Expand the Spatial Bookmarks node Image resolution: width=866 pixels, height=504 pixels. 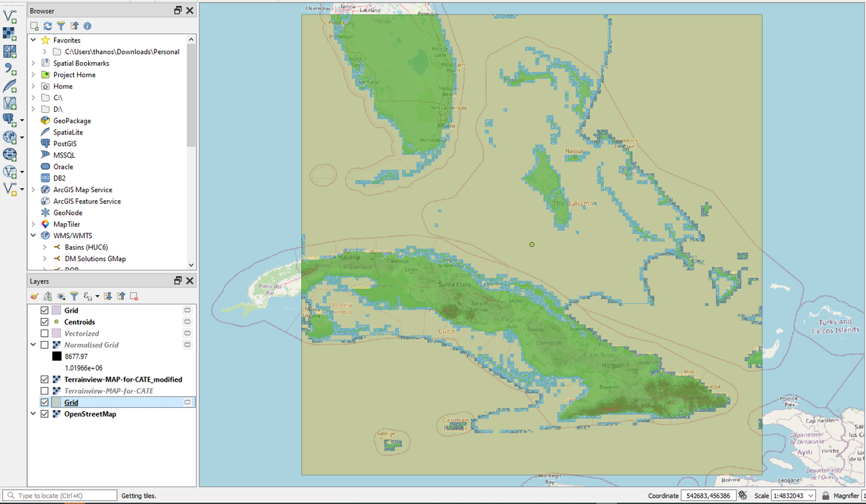coord(33,63)
